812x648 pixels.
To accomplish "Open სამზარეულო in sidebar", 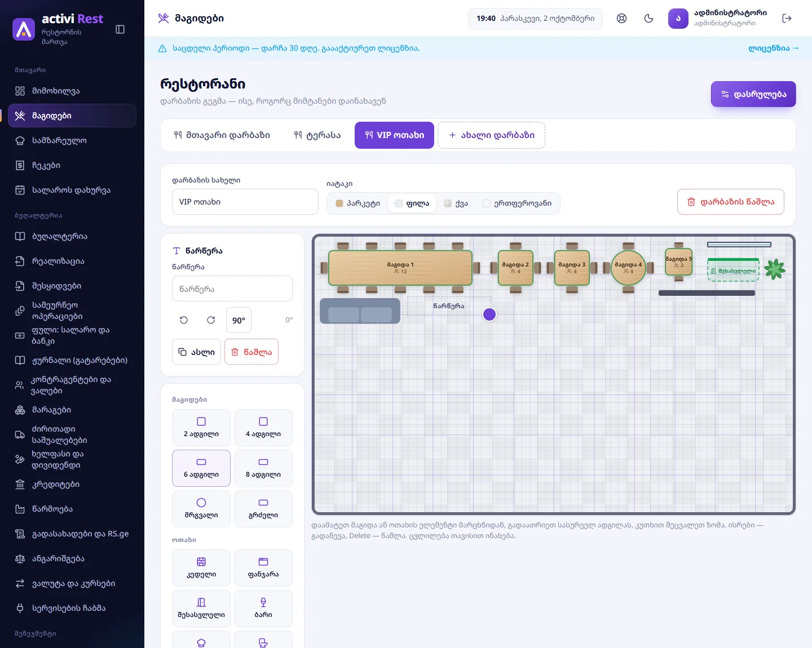I will coord(72,140).
